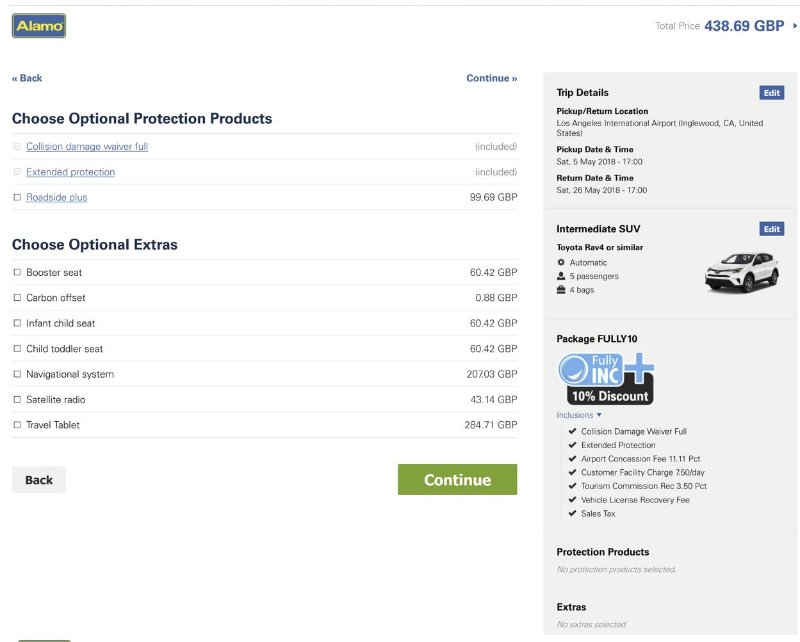Follow the top Continue » link
Screen dimensions: 800x642
tap(491, 78)
